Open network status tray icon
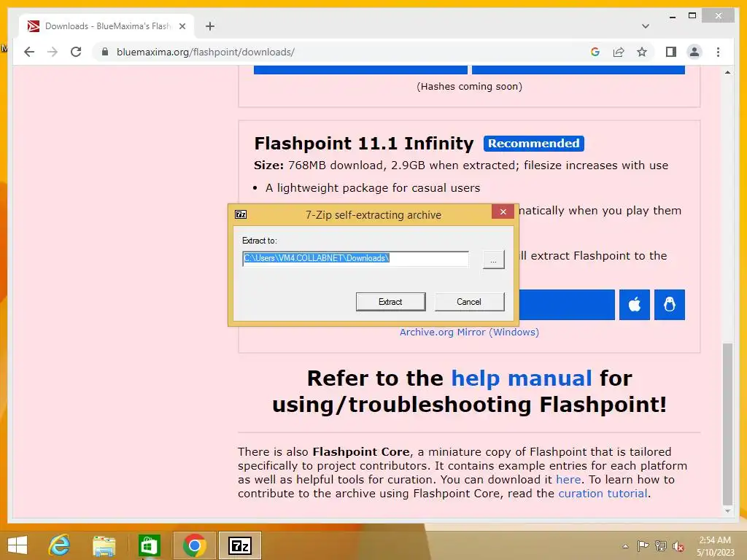This screenshot has height=560, width=747. point(661,545)
